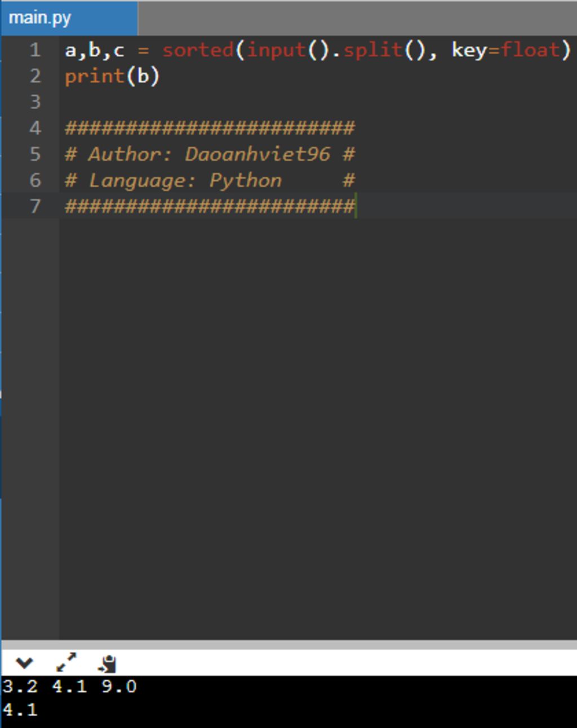Click the console input line '3.2 4.1 9.0'
The width and height of the screenshot is (577, 728).
point(69,686)
